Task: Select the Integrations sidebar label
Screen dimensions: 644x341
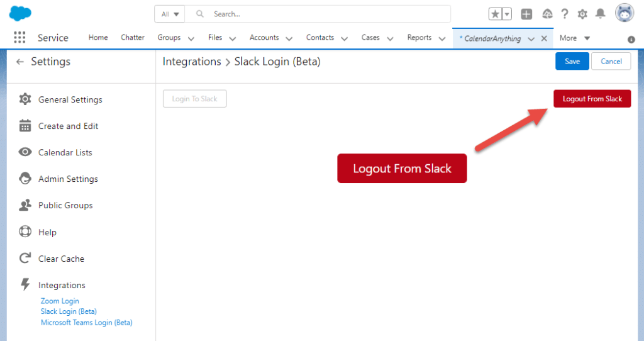Action: 62,285
